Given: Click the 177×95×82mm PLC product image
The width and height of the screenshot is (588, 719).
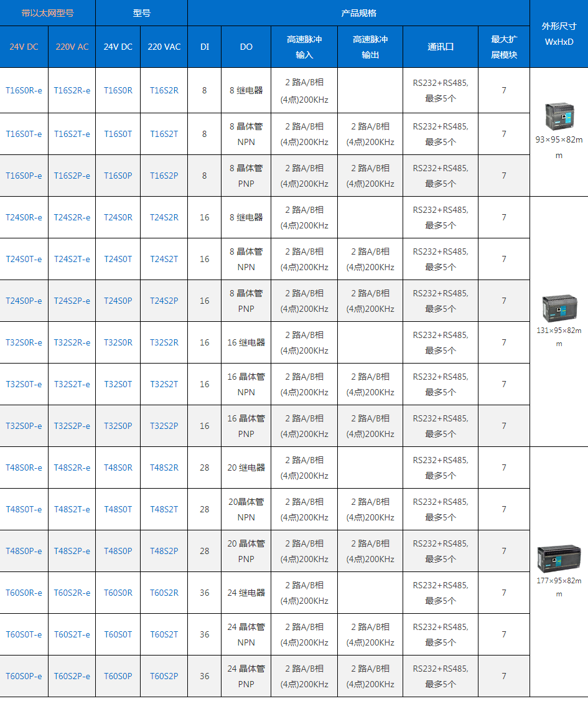Looking at the screenshot, I should pyautogui.click(x=558, y=558).
